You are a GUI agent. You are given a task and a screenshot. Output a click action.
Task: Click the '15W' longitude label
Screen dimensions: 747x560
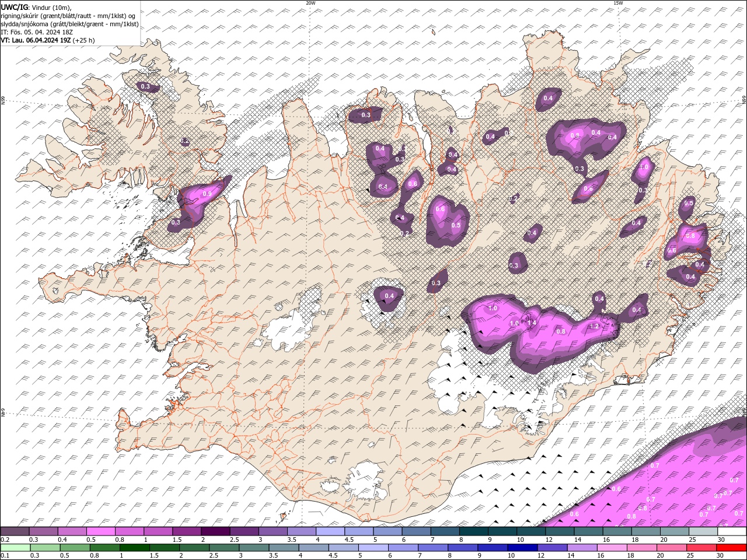pos(618,3)
